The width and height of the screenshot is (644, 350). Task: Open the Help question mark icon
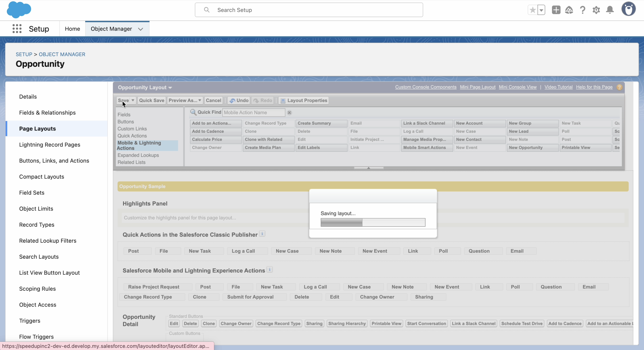click(582, 10)
